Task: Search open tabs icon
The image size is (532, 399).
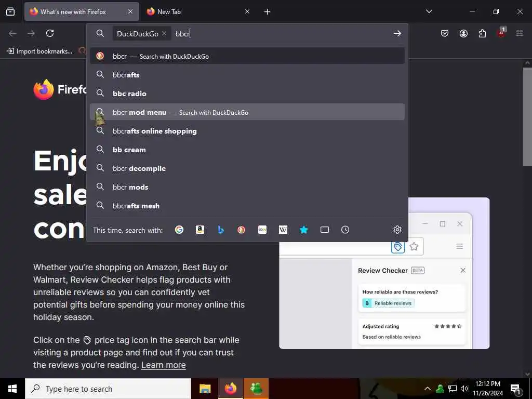Action: (x=325, y=230)
